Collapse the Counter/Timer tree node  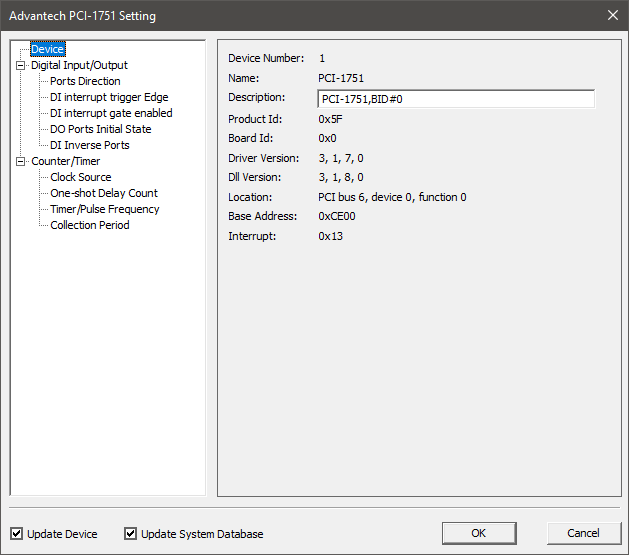coord(20,161)
